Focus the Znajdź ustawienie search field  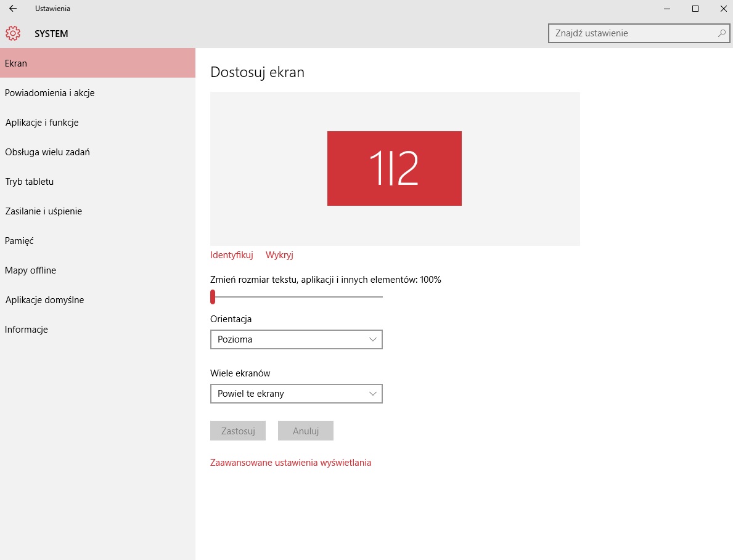pyautogui.click(x=639, y=33)
